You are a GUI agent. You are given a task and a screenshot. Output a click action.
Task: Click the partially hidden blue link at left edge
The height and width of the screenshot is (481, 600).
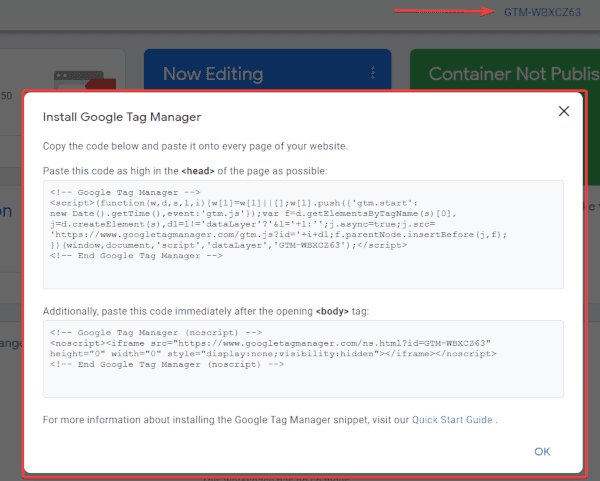pos(6,211)
